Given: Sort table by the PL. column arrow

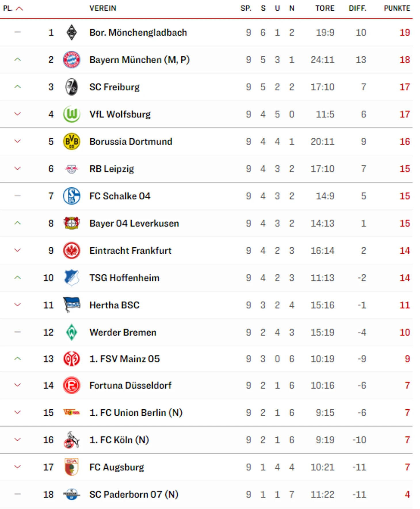Looking at the screenshot, I should tap(19, 8).
